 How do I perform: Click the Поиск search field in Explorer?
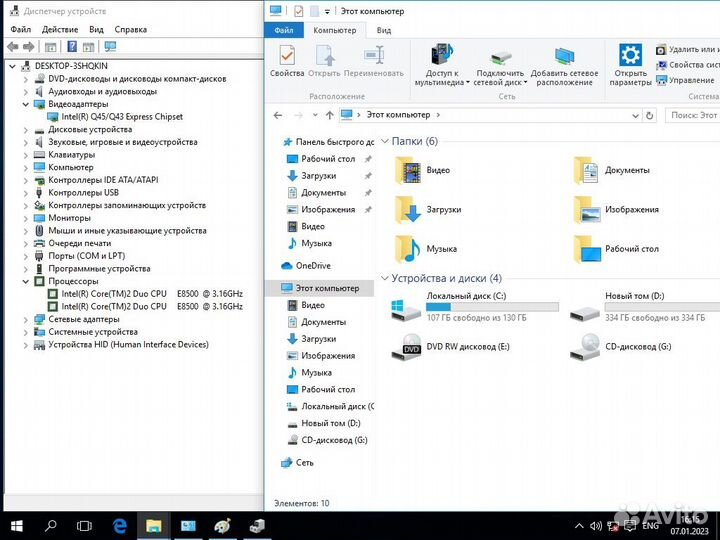(692, 115)
